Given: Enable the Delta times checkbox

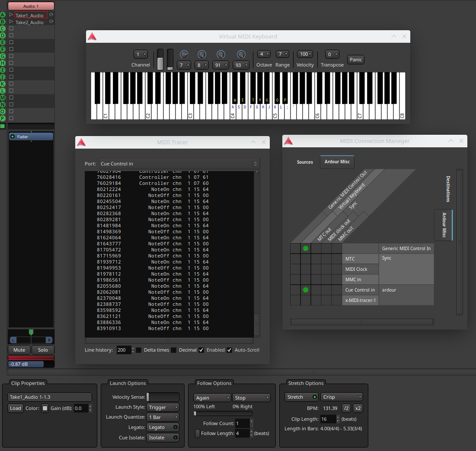Looking at the screenshot, I should (x=139, y=350).
